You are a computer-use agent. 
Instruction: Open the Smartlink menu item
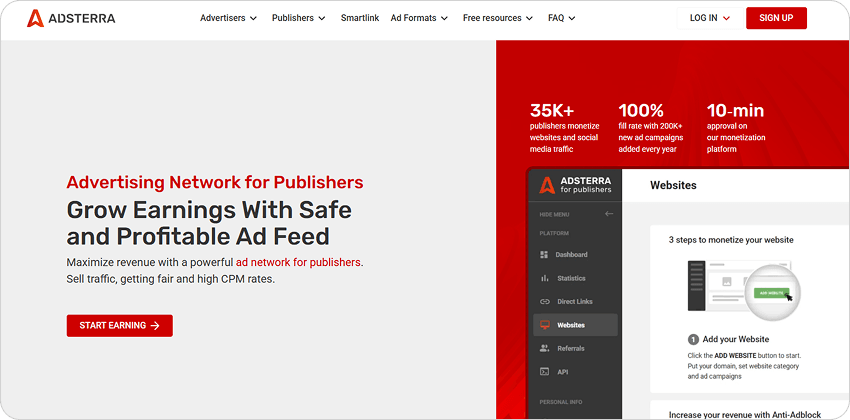(x=359, y=18)
